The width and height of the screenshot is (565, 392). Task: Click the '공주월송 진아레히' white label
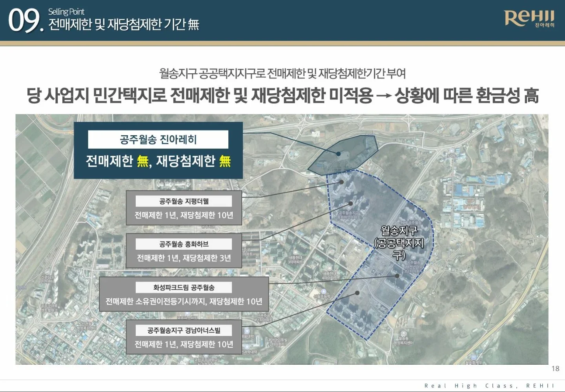tap(158, 140)
